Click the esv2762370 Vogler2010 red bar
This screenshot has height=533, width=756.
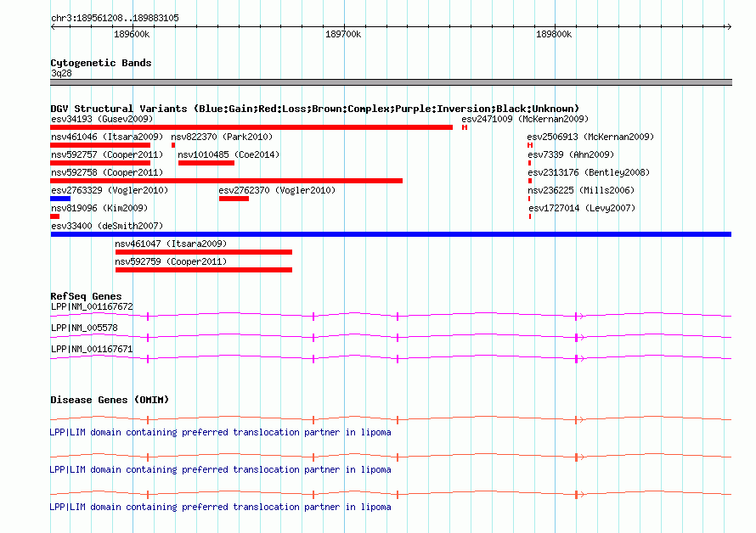point(234,199)
